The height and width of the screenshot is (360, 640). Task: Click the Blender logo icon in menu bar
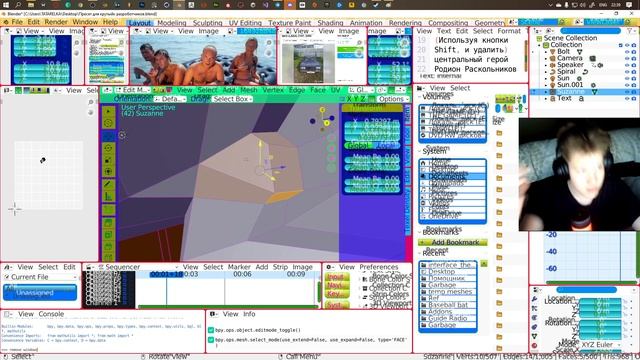click(x=6, y=22)
